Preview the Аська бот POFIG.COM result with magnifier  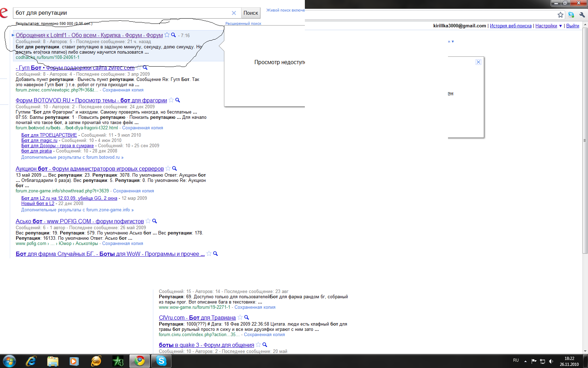tap(154, 221)
